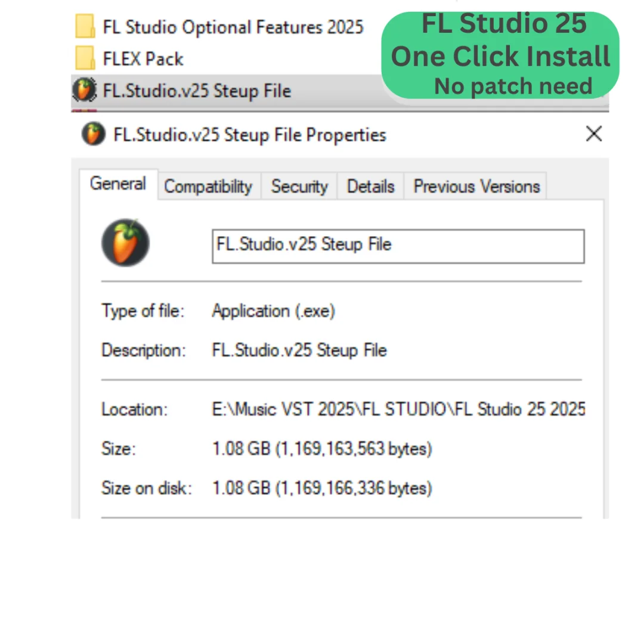Click the Size on disk value
This screenshot has width=644, height=644.
322,488
